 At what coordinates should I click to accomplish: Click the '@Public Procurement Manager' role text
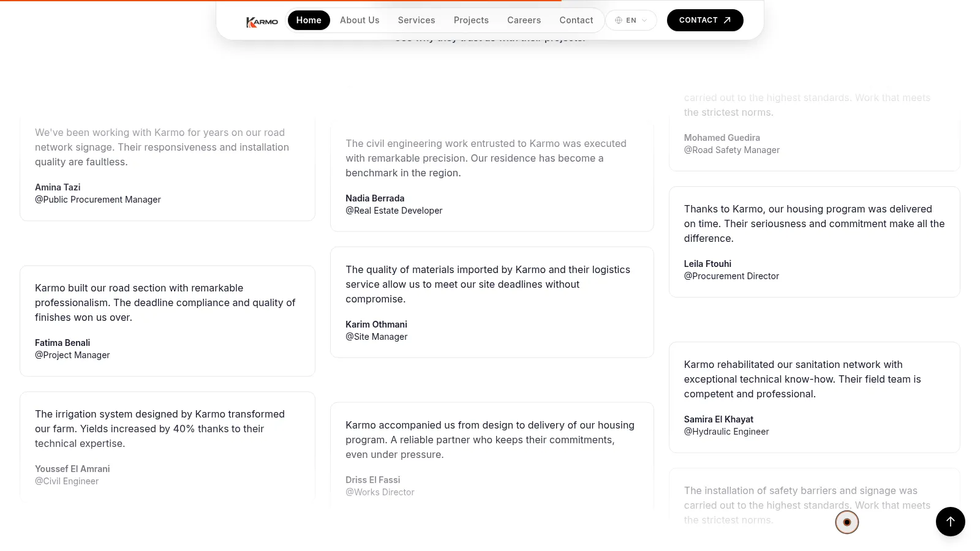point(98,200)
